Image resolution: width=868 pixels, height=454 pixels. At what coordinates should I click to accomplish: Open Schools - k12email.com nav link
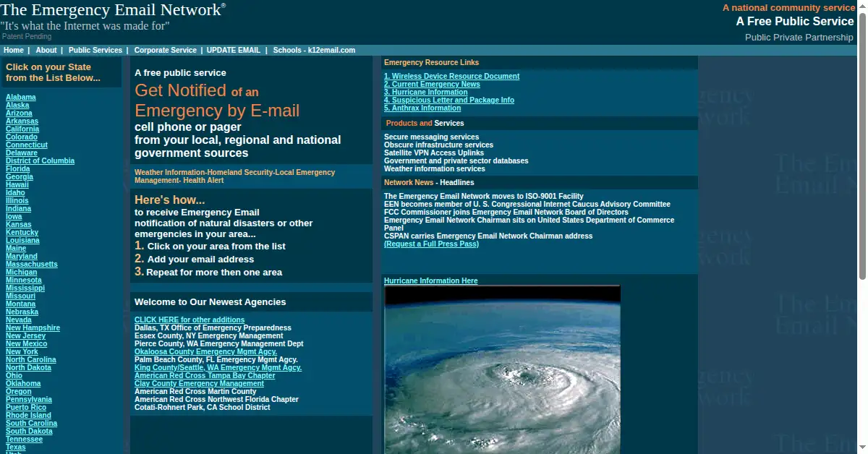[x=314, y=50]
